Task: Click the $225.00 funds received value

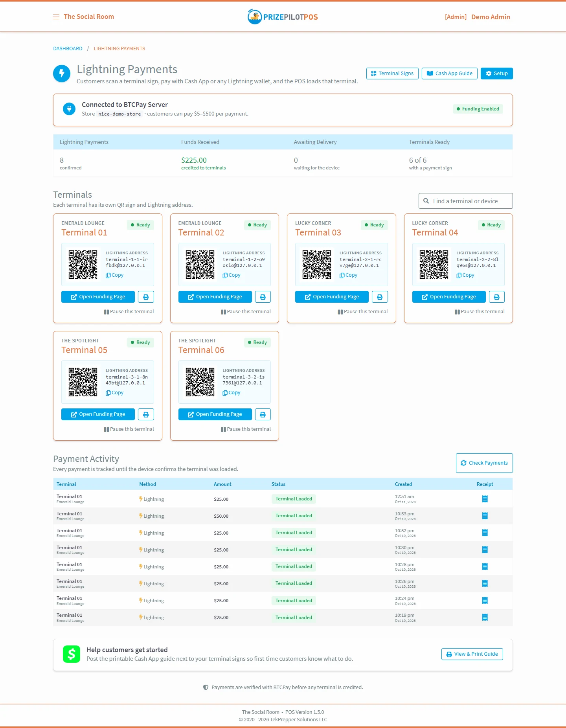Action: tap(194, 160)
